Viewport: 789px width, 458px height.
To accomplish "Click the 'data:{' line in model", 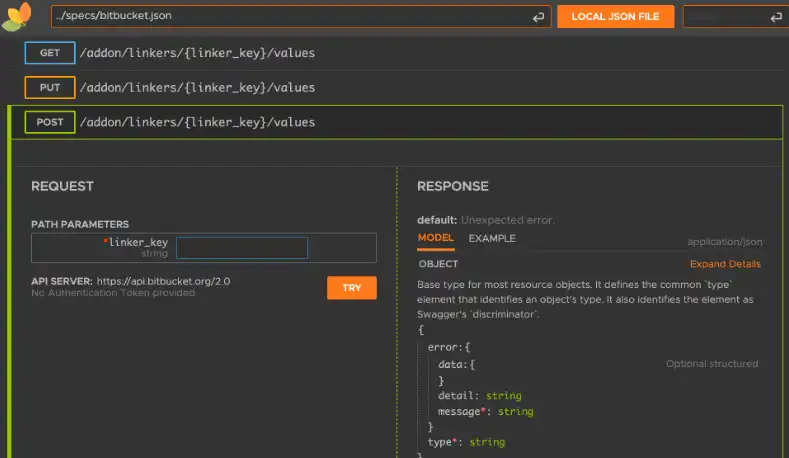I will 456,364.
